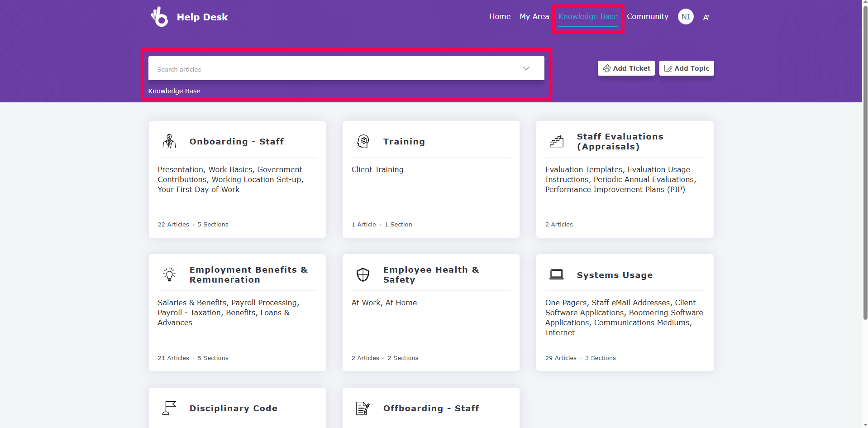The image size is (868, 428).
Task: Click the page's vertical scrollbar
Action: pyautogui.click(x=865, y=181)
